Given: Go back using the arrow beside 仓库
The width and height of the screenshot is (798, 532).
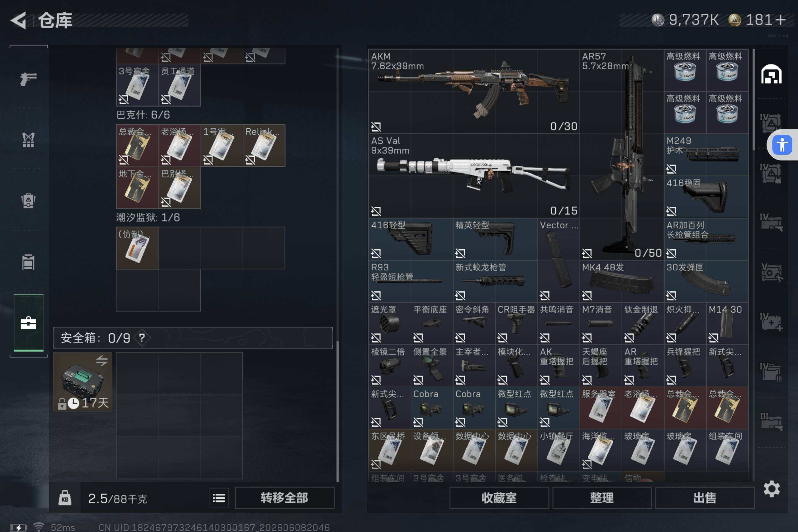Looking at the screenshot, I should coord(19,20).
